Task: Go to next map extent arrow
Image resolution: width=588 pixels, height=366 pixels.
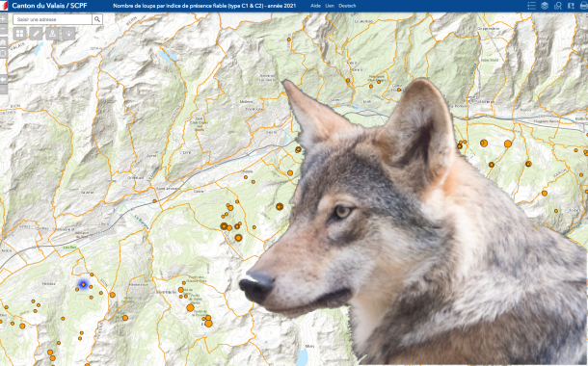Action: [x=3, y=89]
